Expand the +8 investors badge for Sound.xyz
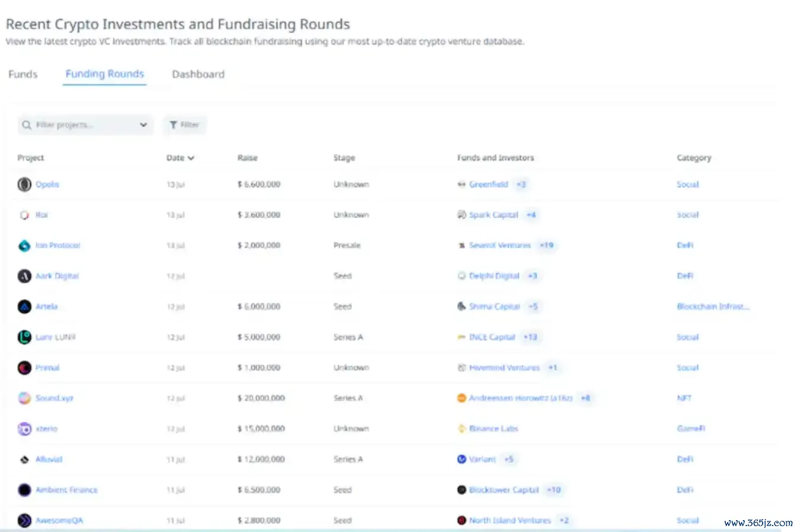The width and height of the screenshot is (797, 532). tap(585, 398)
